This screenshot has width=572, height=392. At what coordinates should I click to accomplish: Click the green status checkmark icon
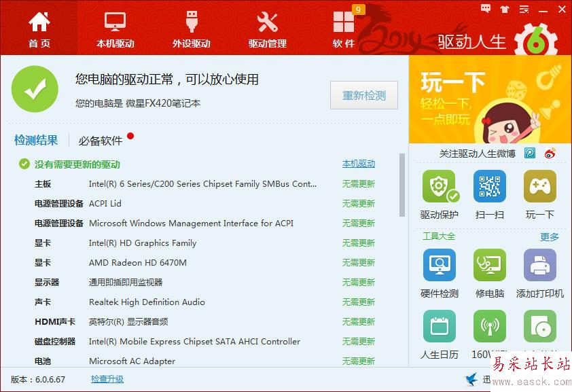35,89
